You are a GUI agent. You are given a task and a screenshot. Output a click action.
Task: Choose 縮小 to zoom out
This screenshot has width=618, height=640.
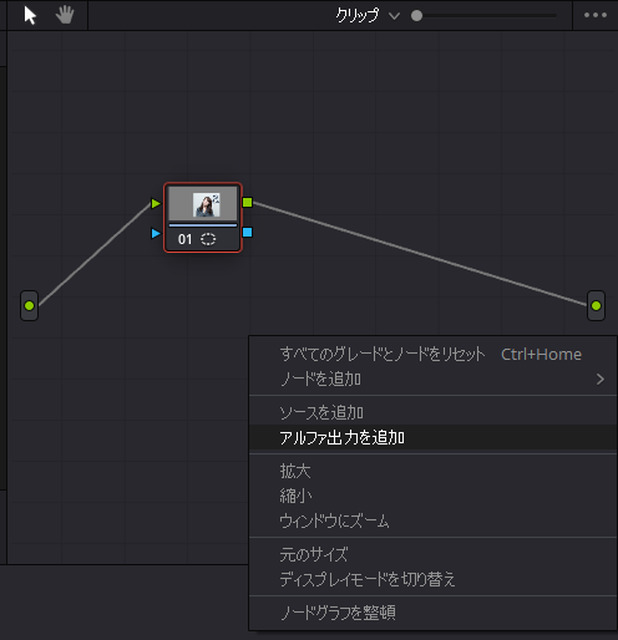[433, 496]
